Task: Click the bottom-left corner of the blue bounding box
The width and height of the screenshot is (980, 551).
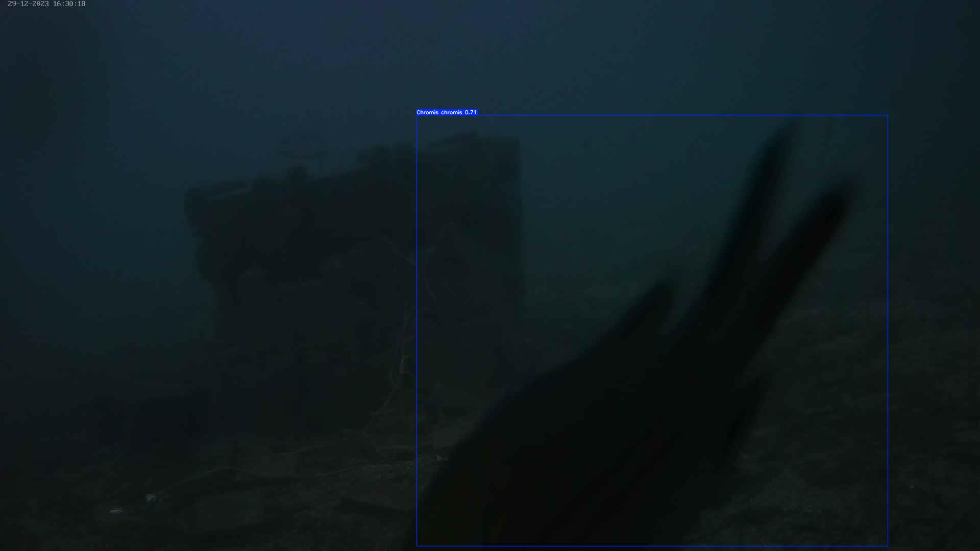Action: click(x=417, y=545)
